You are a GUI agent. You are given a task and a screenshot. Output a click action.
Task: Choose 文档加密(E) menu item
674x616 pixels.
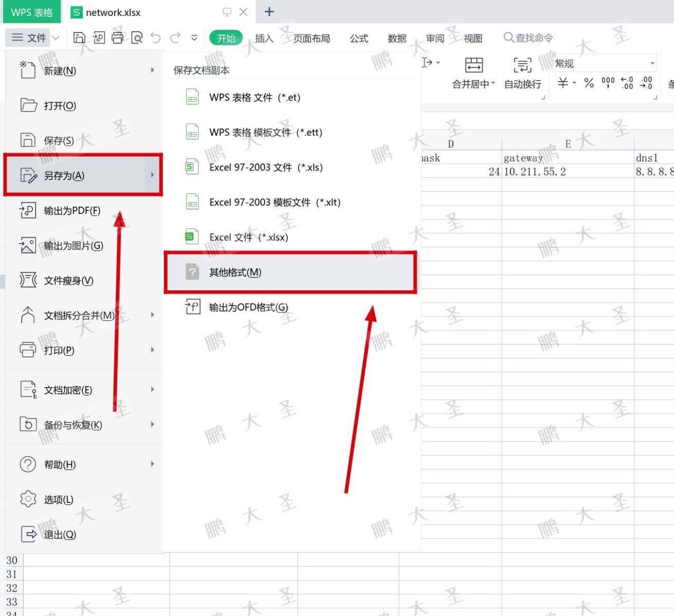[x=83, y=390]
